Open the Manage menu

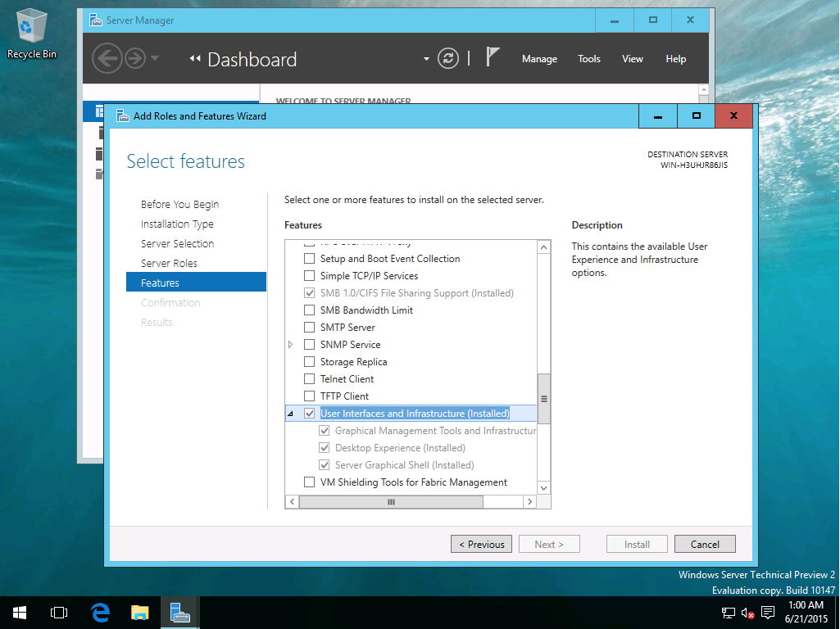pyautogui.click(x=539, y=59)
